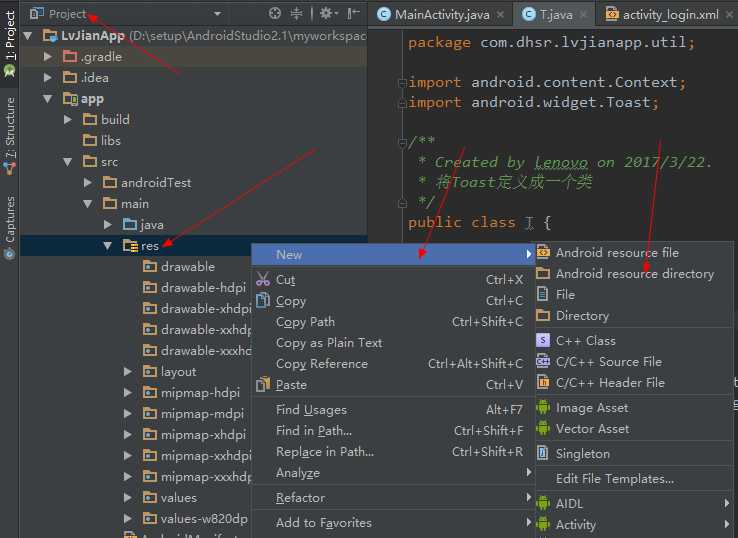This screenshot has height=538, width=738.
Task: Switch to the MainActivity.java tab
Action: click(441, 15)
